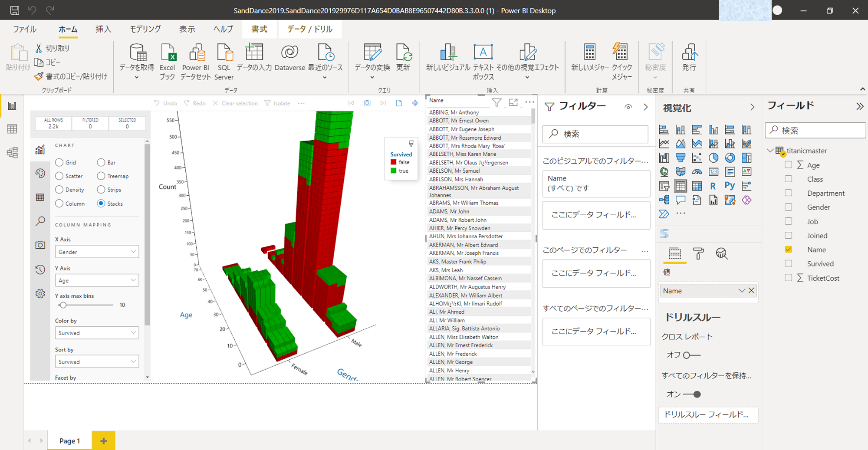
Task: Switch to Report view in left sidebar
Action: click(12, 106)
